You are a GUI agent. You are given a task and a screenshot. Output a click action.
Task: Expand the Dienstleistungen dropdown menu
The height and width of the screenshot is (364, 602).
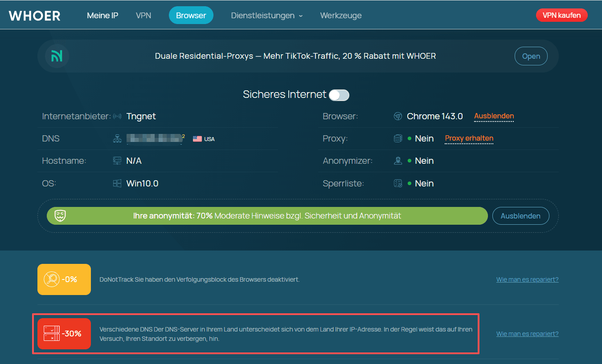click(x=266, y=16)
